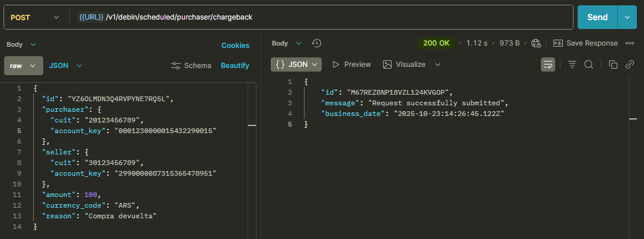Click the filter response icon
This screenshot has height=239, width=644.
pyautogui.click(x=572, y=64)
